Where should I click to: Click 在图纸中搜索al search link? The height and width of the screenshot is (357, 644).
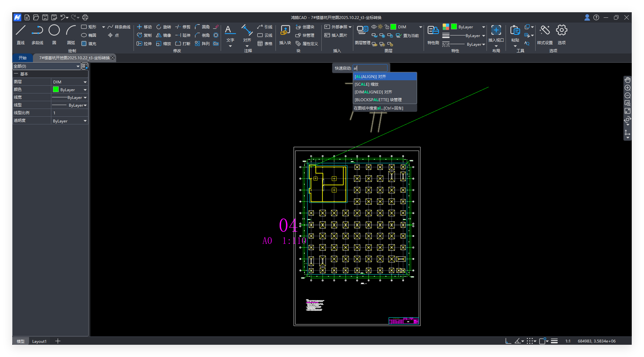pyautogui.click(x=378, y=108)
